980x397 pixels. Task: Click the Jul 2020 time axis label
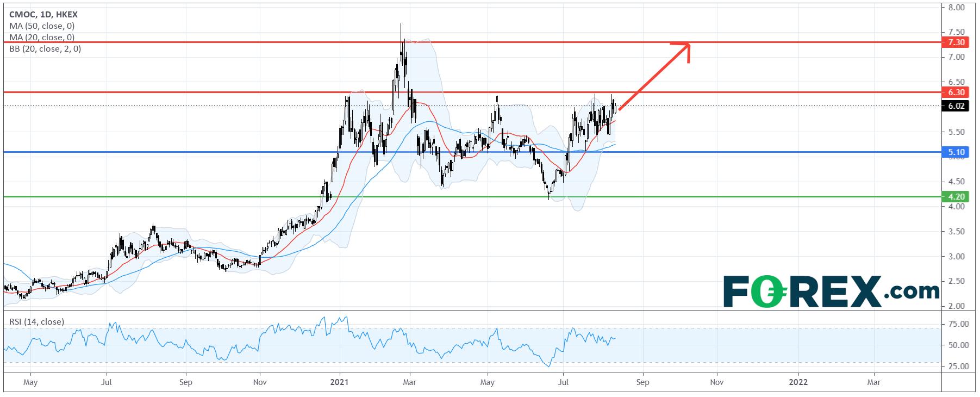click(107, 382)
